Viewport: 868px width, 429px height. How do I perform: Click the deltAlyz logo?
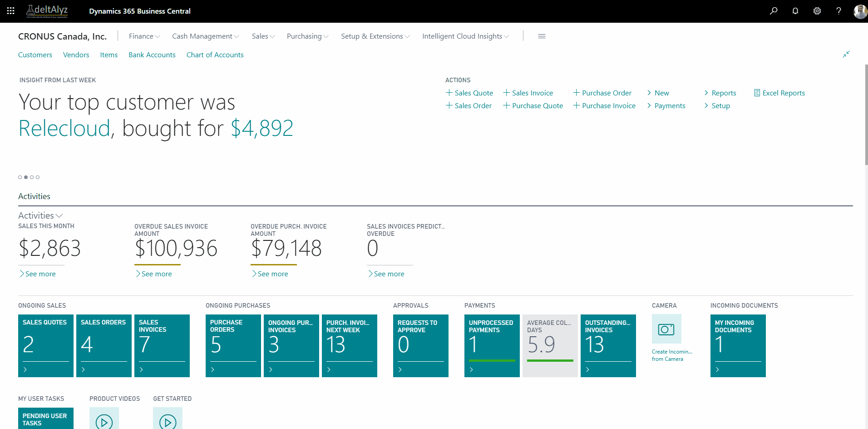(x=47, y=11)
